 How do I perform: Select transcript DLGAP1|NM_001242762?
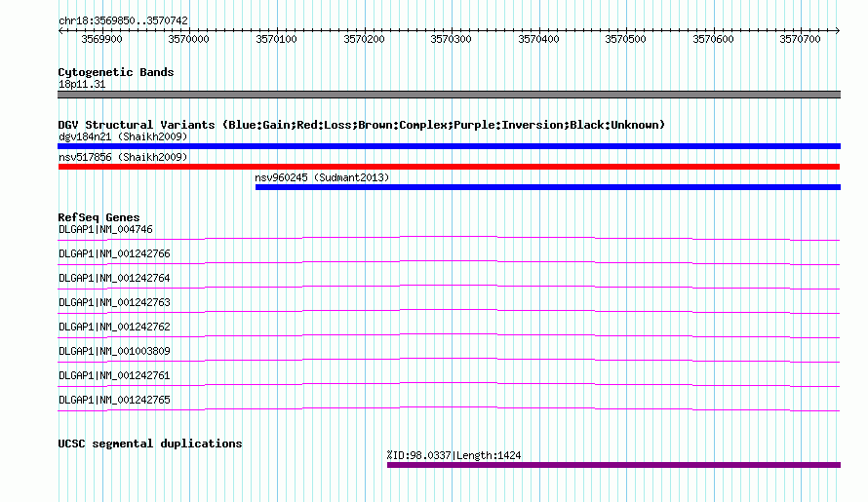pyautogui.click(x=114, y=327)
